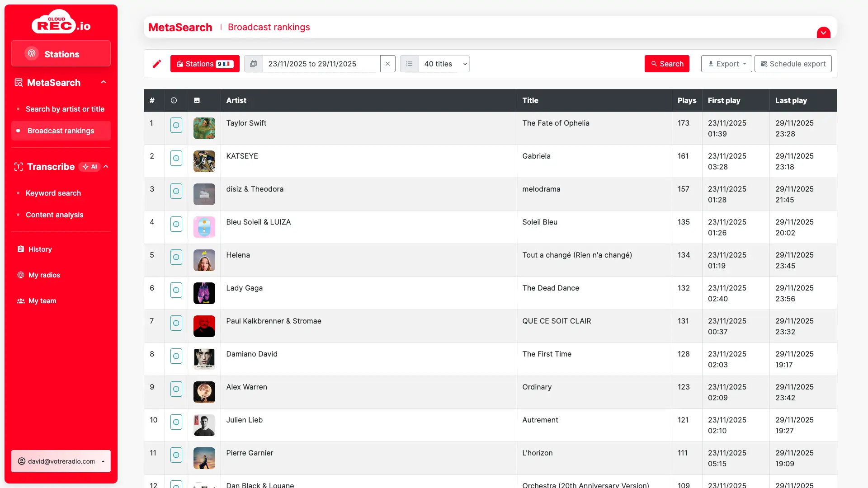Click Schedule export button
The image size is (868, 488).
tap(793, 64)
